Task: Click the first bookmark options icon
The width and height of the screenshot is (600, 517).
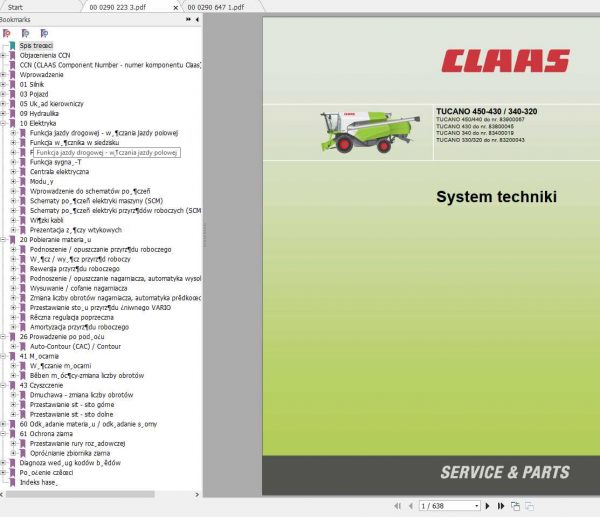Action: (7, 34)
